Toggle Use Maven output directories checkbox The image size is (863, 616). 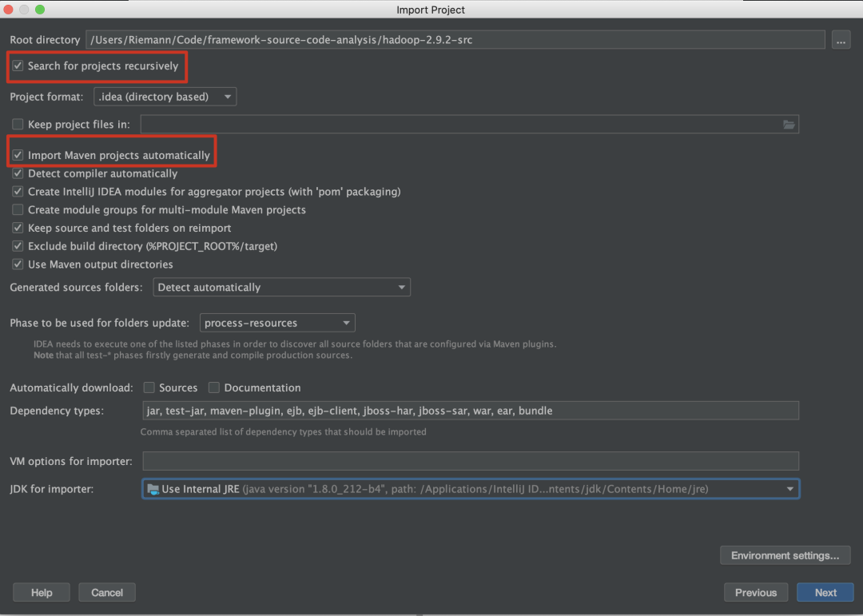pyautogui.click(x=18, y=264)
